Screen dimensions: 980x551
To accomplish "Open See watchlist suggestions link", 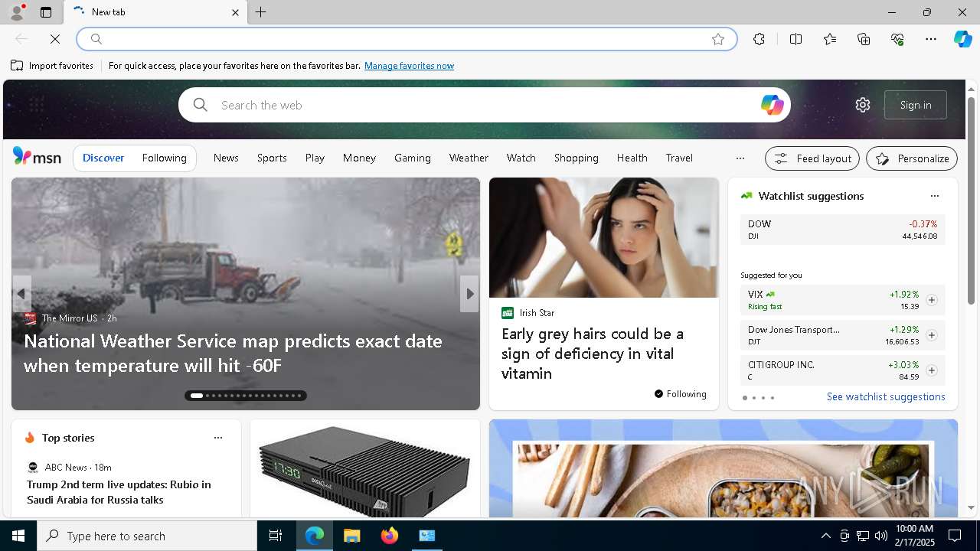I will [x=886, y=396].
